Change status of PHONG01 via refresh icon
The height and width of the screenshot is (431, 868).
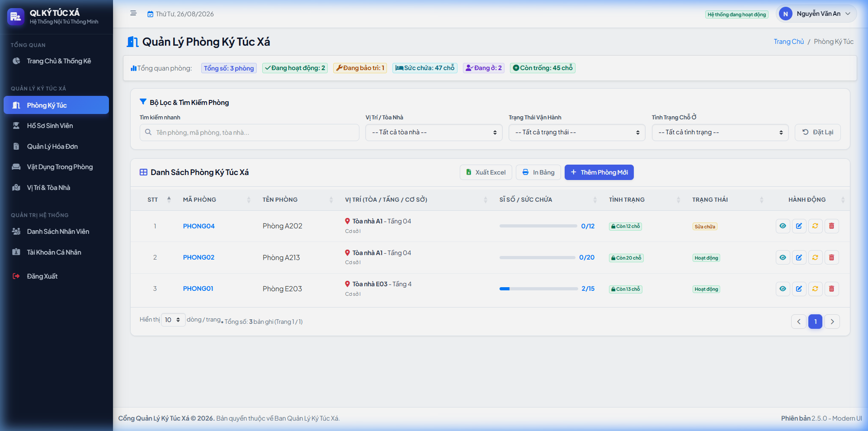pyautogui.click(x=815, y=289)
